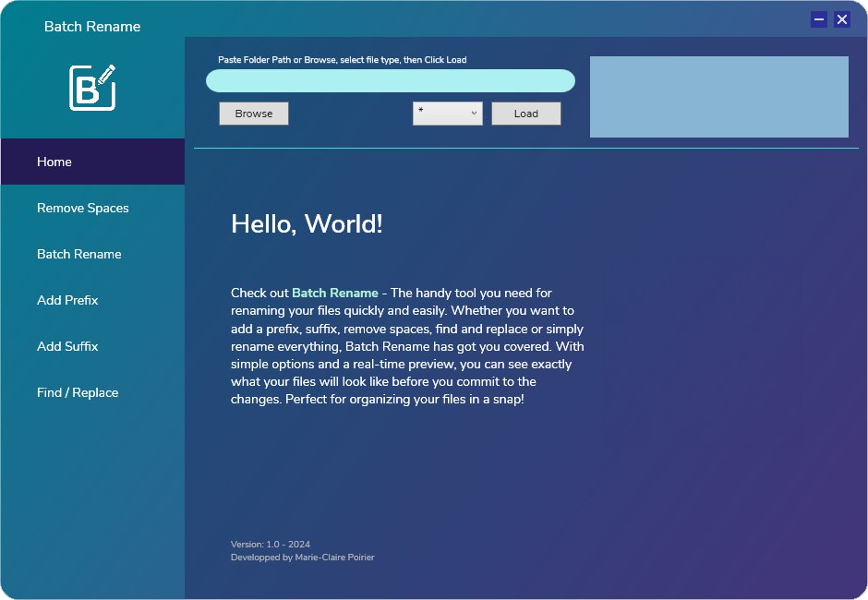This screenshot has height=600, width=868.
Task: Click the Version 1.0 - 2024 label
Action: [x=271, y=545]
